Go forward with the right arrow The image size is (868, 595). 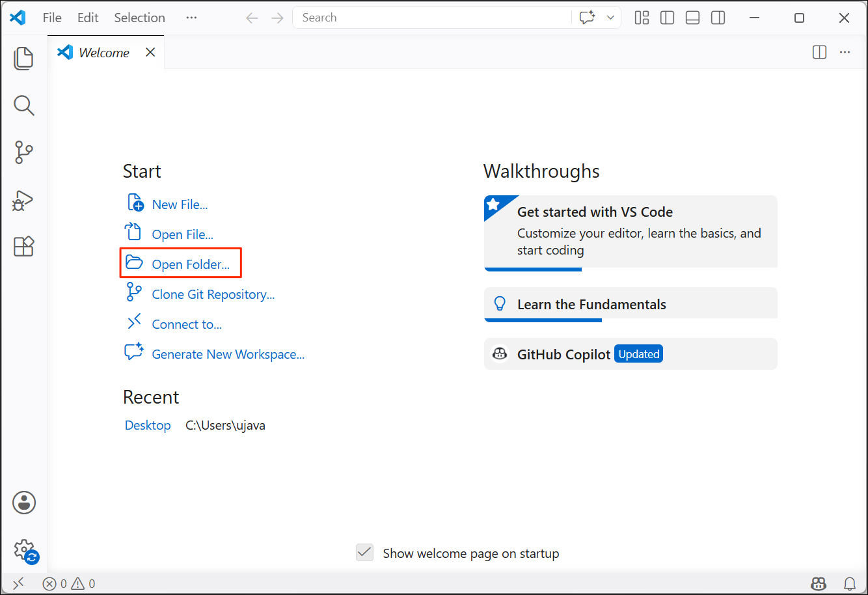278,18
